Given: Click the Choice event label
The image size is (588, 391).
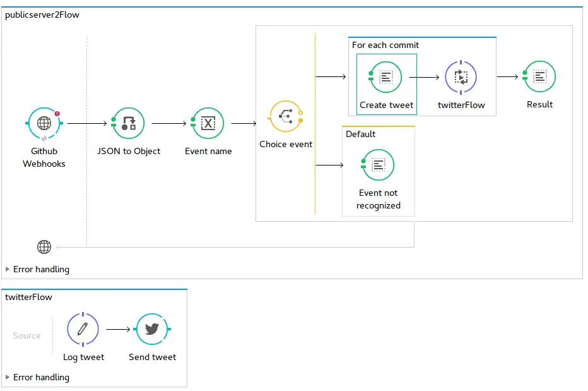Looking at the screenshot, I should pyautogui.click(x=286, y=144).
